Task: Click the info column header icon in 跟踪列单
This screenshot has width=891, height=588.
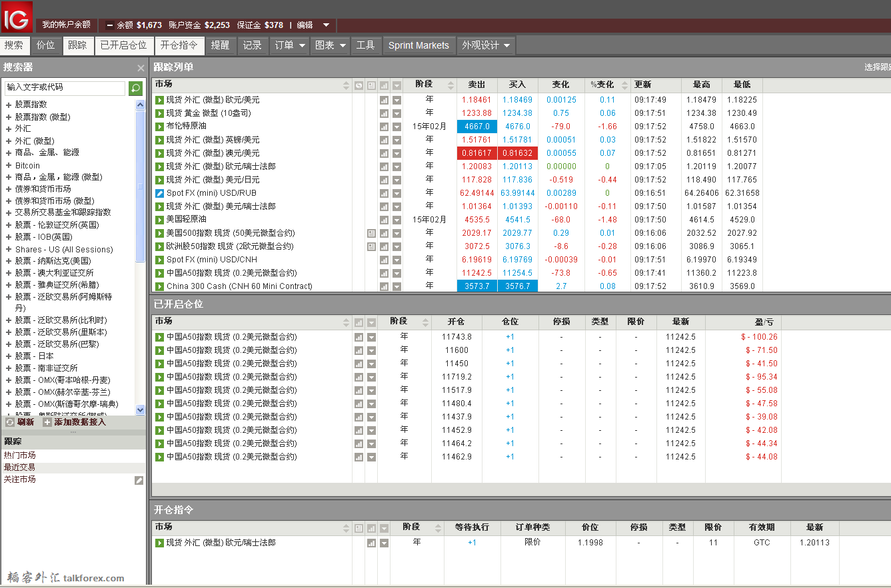Action: 371,85
